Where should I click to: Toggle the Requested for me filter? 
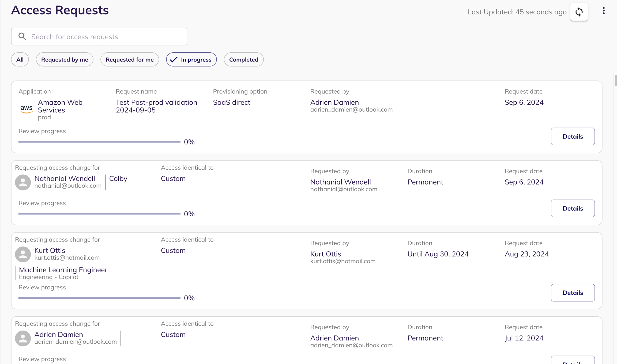point(130,59)
